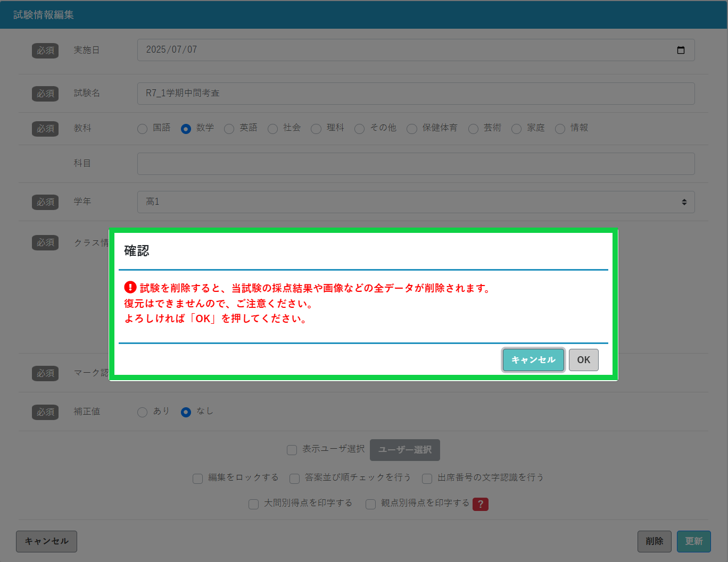Image resolution: width=728 pixels, height=562 pixels.
Task: Select the 保健体育 subject radio button
Action: [x=411, y=129]
